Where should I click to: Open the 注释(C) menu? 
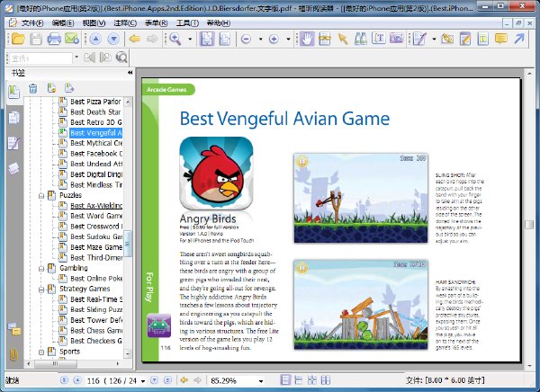125,23
